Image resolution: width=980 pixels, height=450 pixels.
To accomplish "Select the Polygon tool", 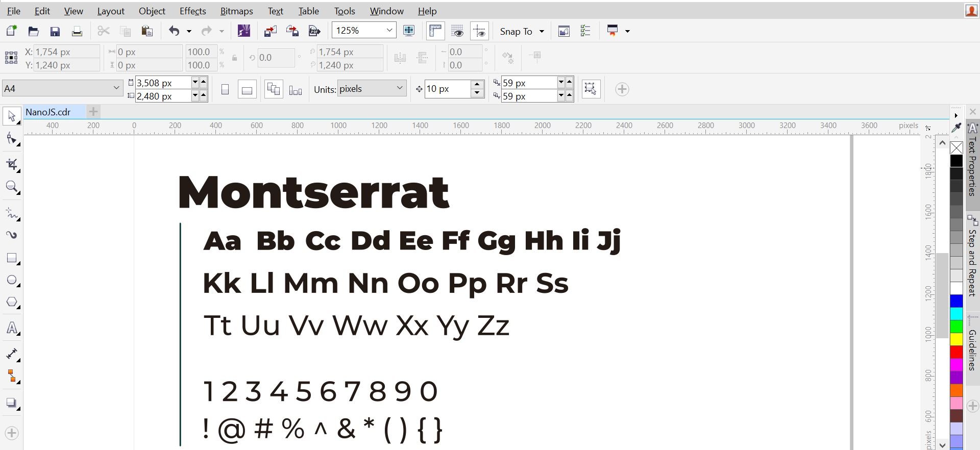I will [x=12, y=303].
